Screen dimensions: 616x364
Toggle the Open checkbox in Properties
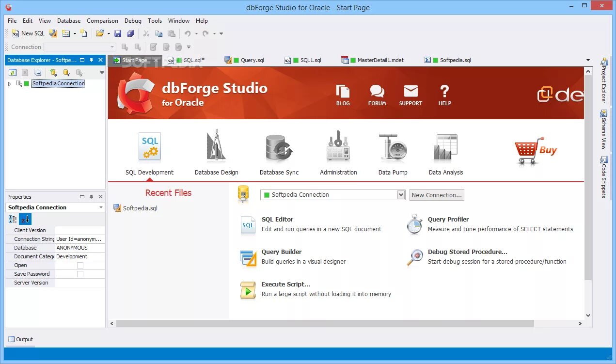pyautogui.click(x=80, y=265)
